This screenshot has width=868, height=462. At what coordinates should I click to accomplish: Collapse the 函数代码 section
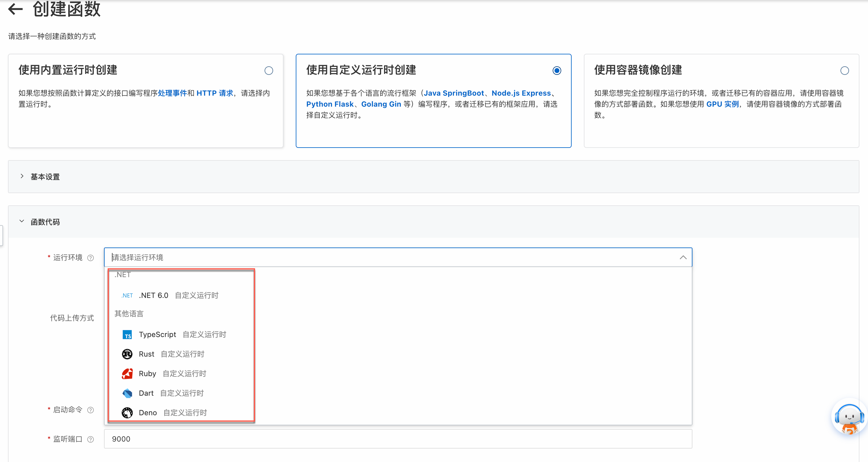(x=45, y=222)
